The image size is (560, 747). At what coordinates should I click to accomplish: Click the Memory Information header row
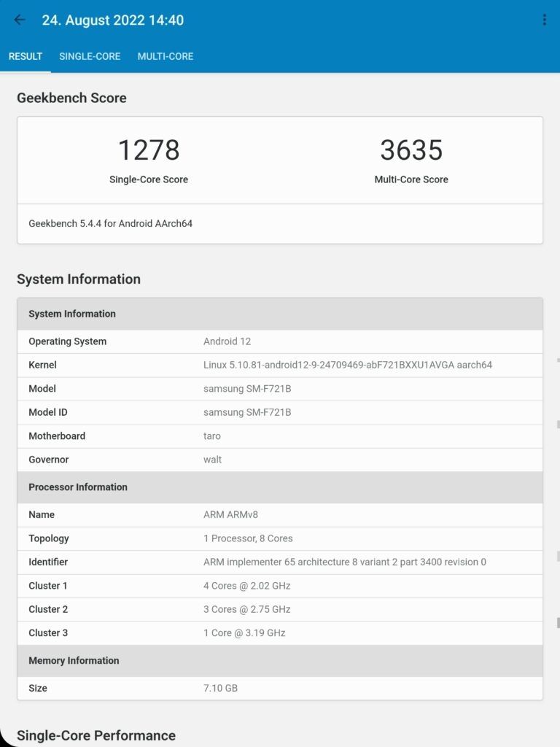tap(280, 661)
